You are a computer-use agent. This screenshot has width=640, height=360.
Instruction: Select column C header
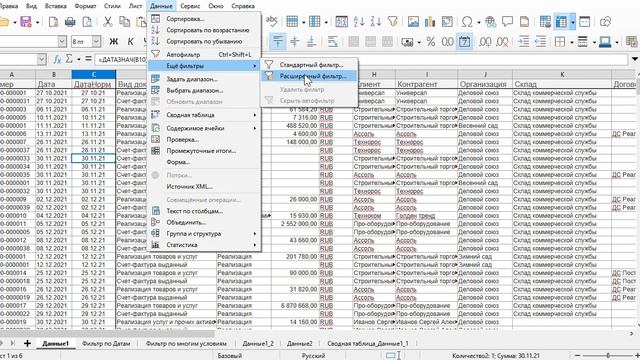93,74
